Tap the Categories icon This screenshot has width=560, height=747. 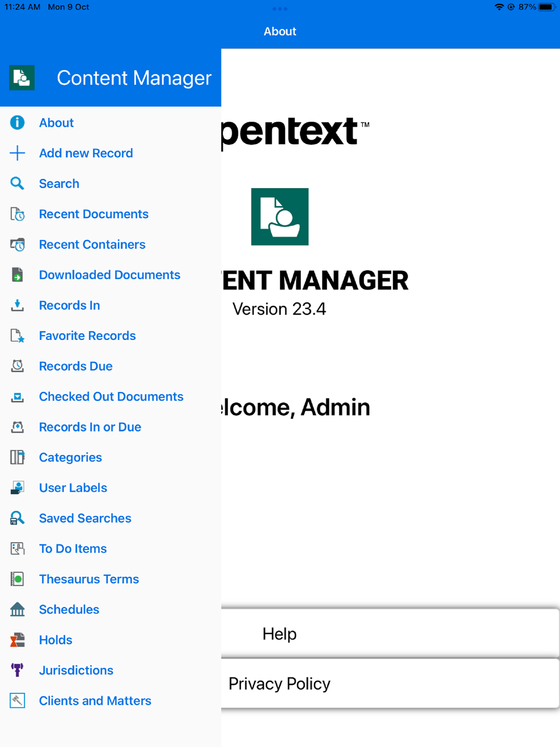[17, 457]
